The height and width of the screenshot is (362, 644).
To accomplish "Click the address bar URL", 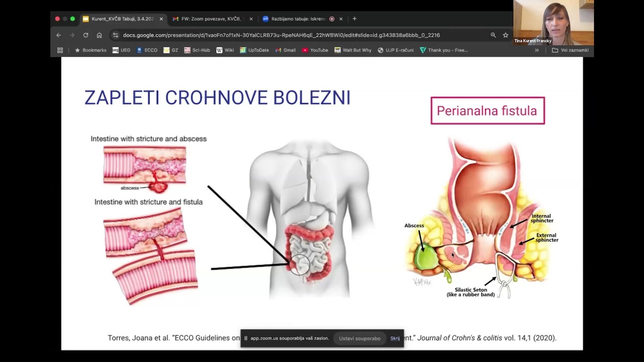I will pyautogui.click(x=281, y=35).
